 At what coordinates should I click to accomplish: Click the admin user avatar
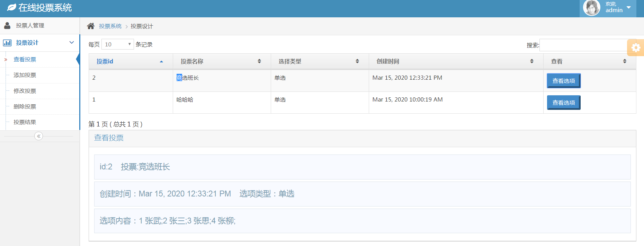591,8
